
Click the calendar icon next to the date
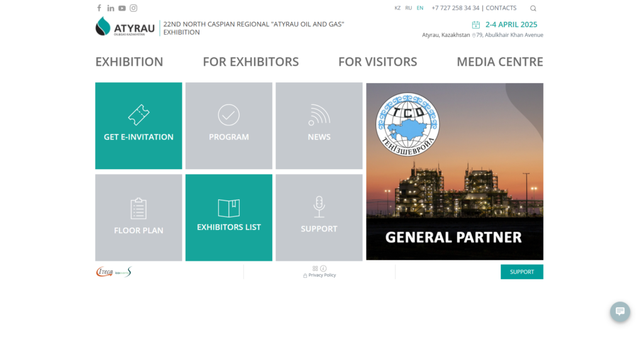[475, 25]
